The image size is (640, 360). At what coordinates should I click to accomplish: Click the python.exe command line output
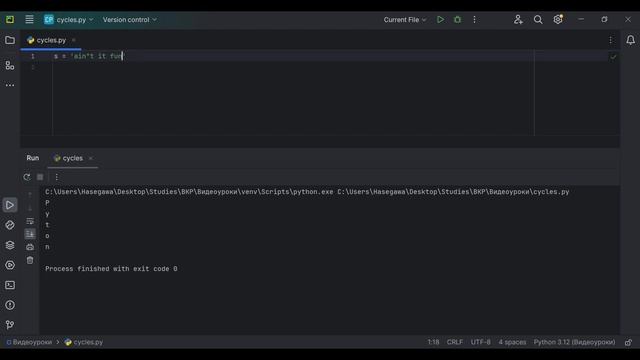point(307,192)
